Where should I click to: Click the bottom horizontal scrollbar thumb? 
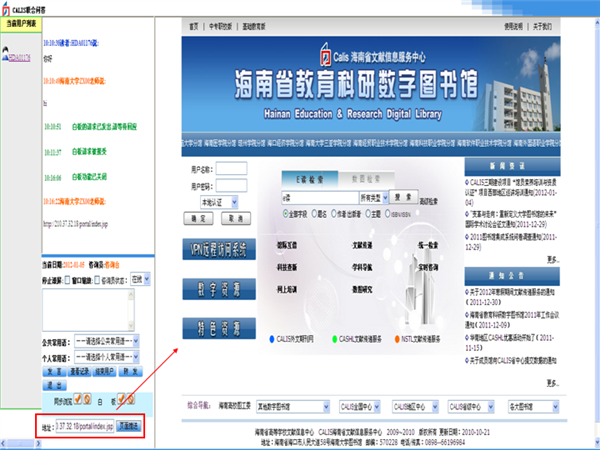tap(21, 443)
